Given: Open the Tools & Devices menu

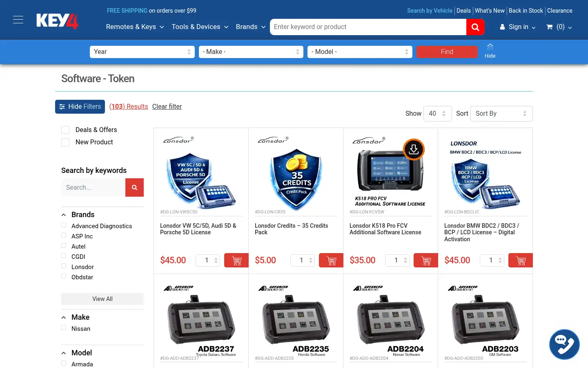Looking at the screenshot, I should click(200, 27).
